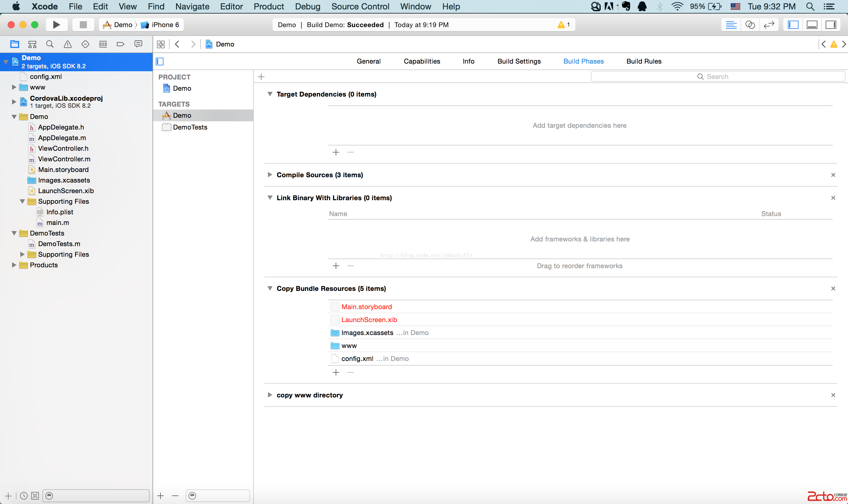Open the Symbol navigator
Image resolution: width=848 pixels, height=504 pixels.
[x=32, y=44]
